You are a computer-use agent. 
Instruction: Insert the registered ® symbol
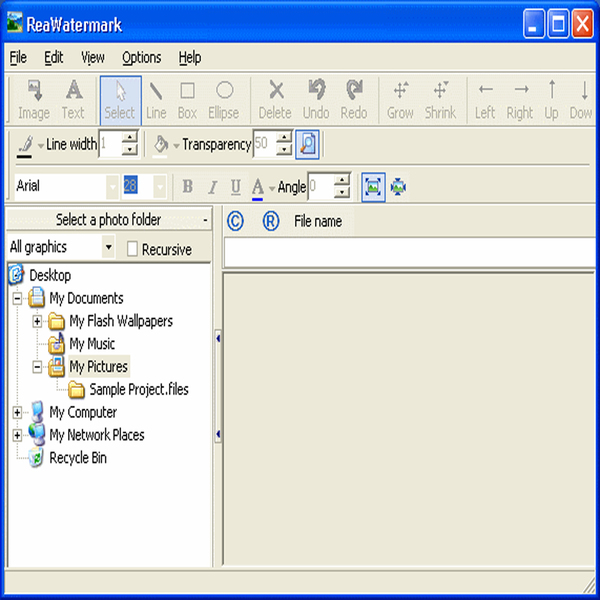(270, 221)
